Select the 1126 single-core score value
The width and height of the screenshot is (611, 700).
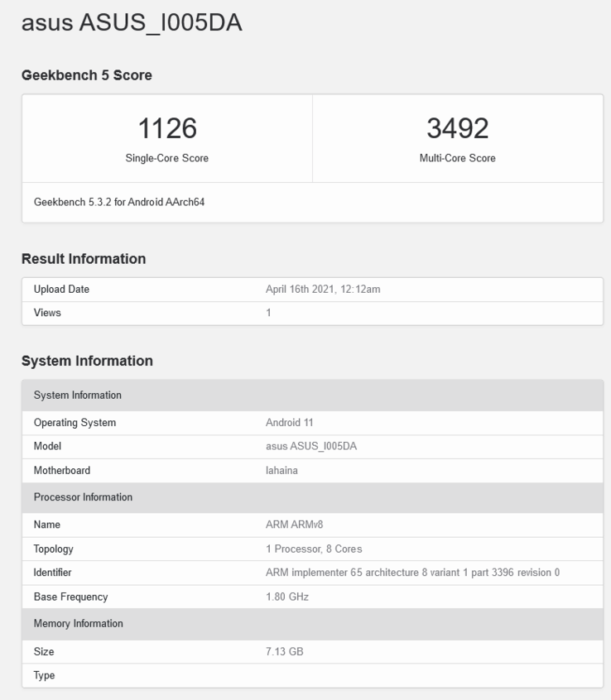pyautogui.click(x=166, y=129)
